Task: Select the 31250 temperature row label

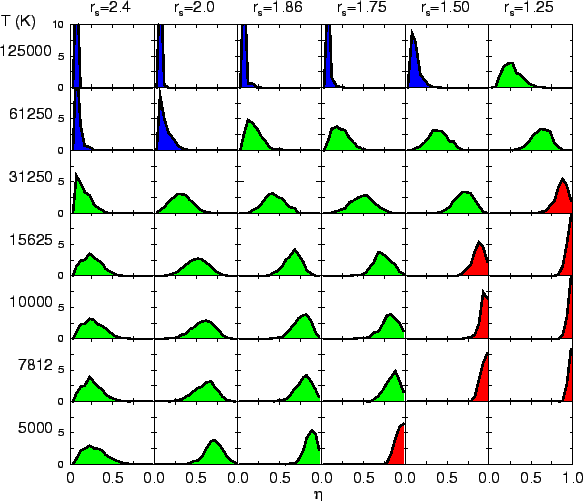Action: tap(31, 177)
